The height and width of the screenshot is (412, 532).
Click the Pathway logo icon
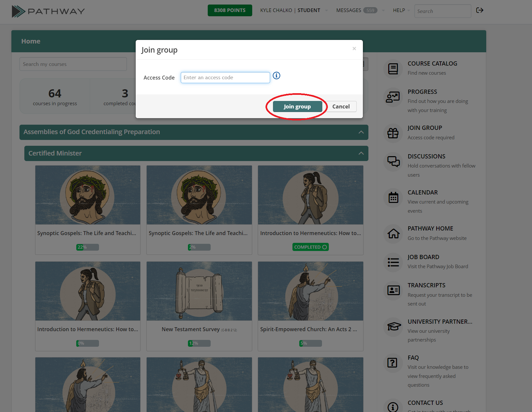pyautogui.click(x=19, y=11)
